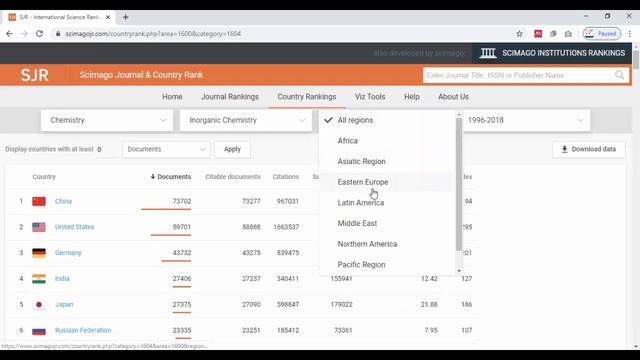Viewport: 640px width, 360px height.
Task: Click the browser back arrow
Action: [9, 34]
